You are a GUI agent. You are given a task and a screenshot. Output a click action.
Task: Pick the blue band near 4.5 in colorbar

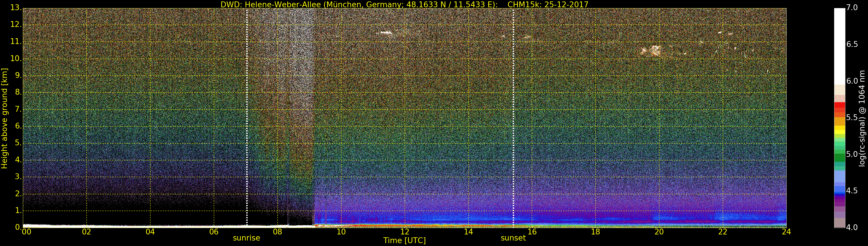click(x=839, y=191)
